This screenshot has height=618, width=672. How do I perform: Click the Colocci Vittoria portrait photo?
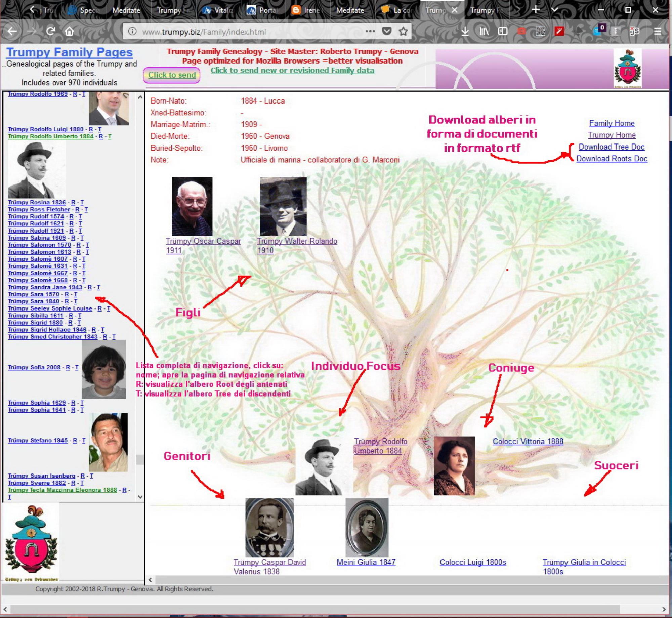pyautogui.click(x=454, y=466)
